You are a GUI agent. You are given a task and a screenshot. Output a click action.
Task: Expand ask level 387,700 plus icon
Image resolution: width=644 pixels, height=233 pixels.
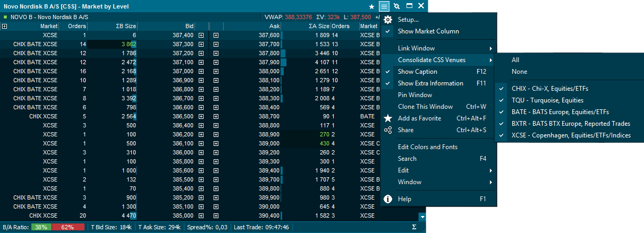(216, 44)
